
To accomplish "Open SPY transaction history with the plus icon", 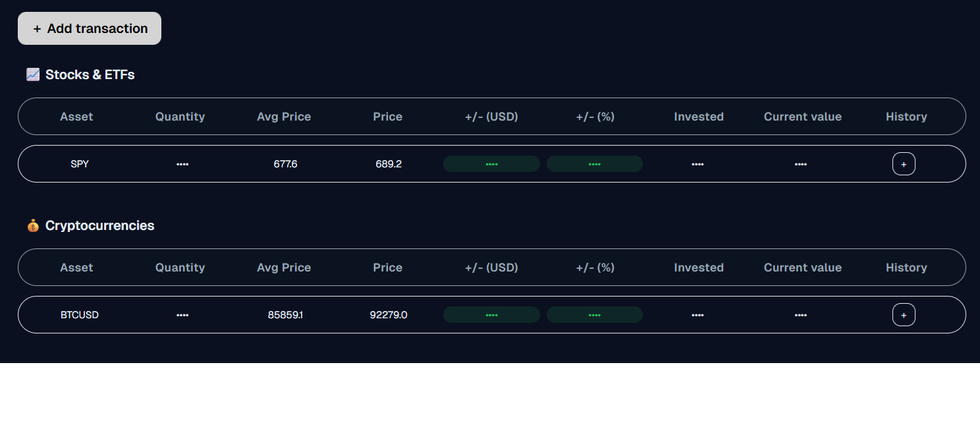I will (904, 163).
